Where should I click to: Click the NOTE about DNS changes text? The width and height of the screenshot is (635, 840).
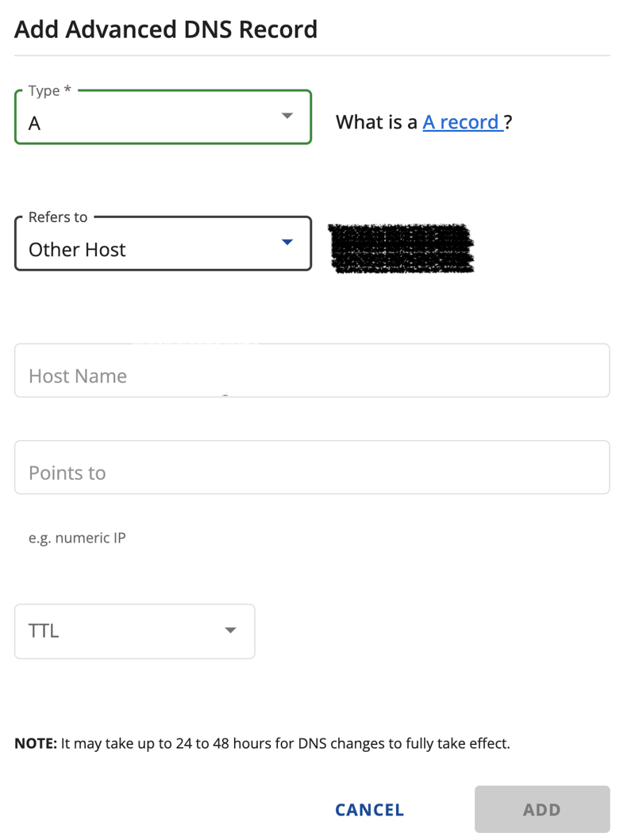262,743
